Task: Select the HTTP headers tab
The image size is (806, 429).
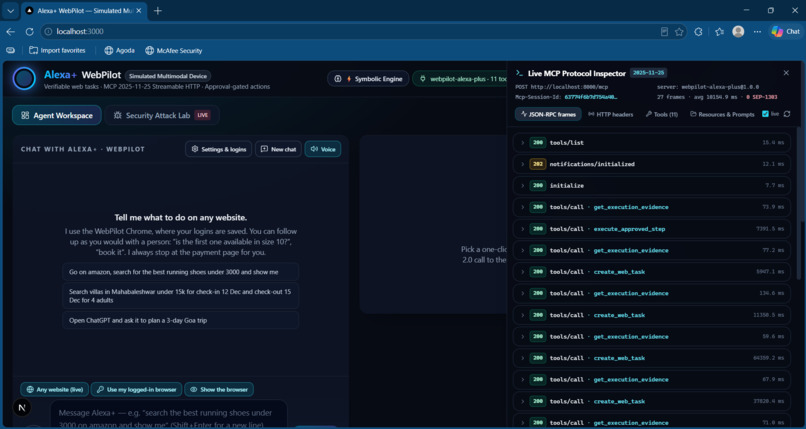Action: click(x=611, y=114)
